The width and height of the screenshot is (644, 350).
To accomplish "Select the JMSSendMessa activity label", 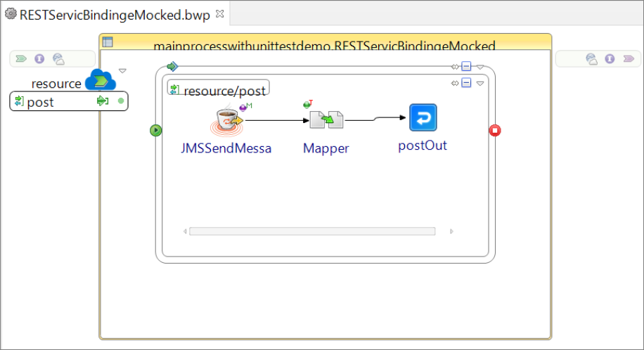I will click(226, 148).
